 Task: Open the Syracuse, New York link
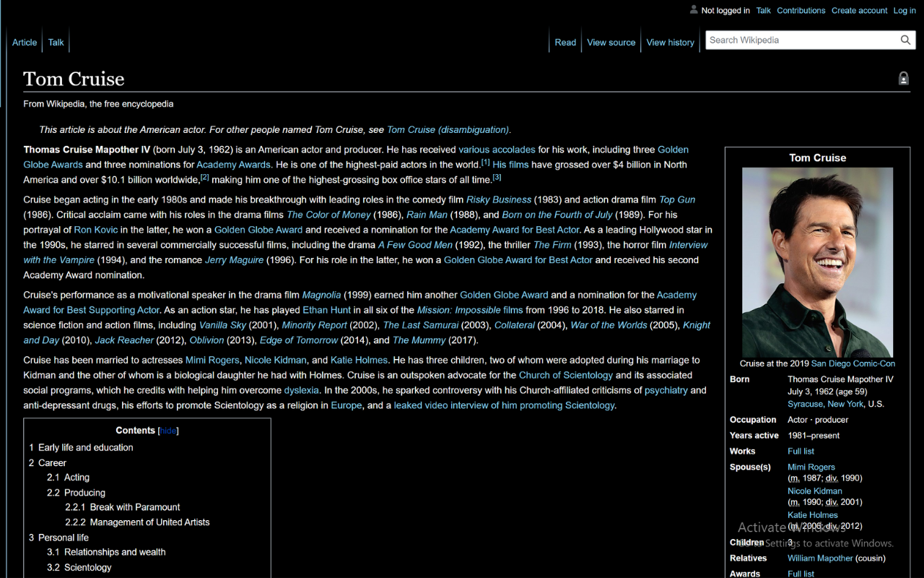(x=826, y=405)
